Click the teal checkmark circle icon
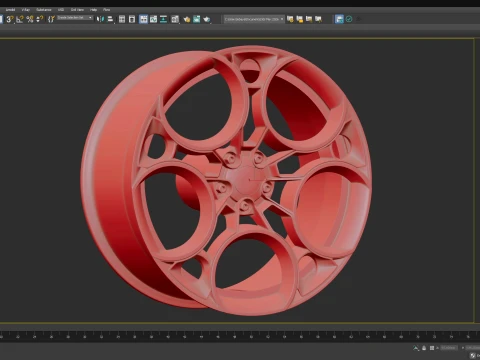 coord(349,19)
